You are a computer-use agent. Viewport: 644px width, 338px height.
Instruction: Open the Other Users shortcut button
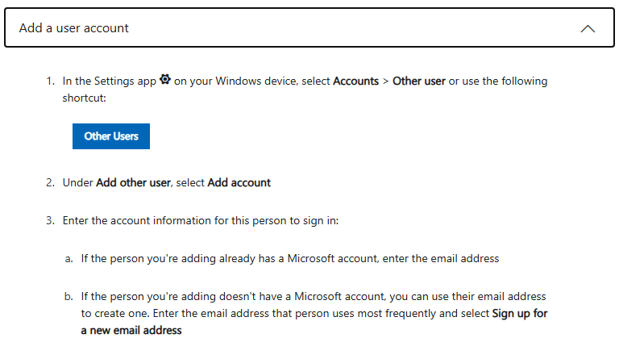[111, 136]
